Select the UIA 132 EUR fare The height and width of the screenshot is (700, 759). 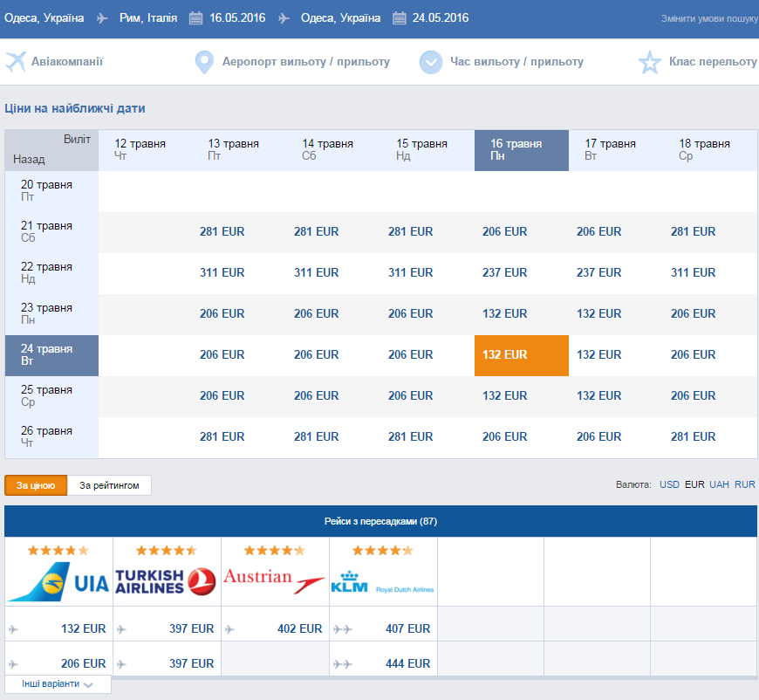pos(83,628)
